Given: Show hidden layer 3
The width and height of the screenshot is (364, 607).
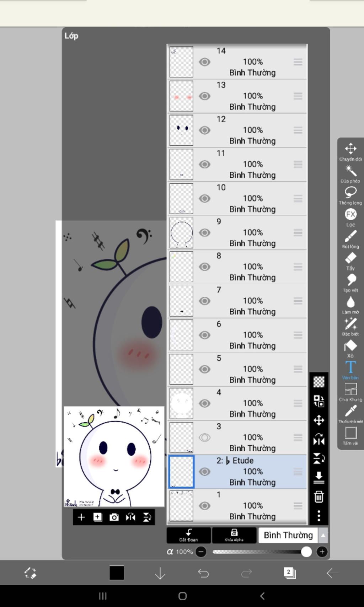Looking at the screenshot, I should pos(204,437).
